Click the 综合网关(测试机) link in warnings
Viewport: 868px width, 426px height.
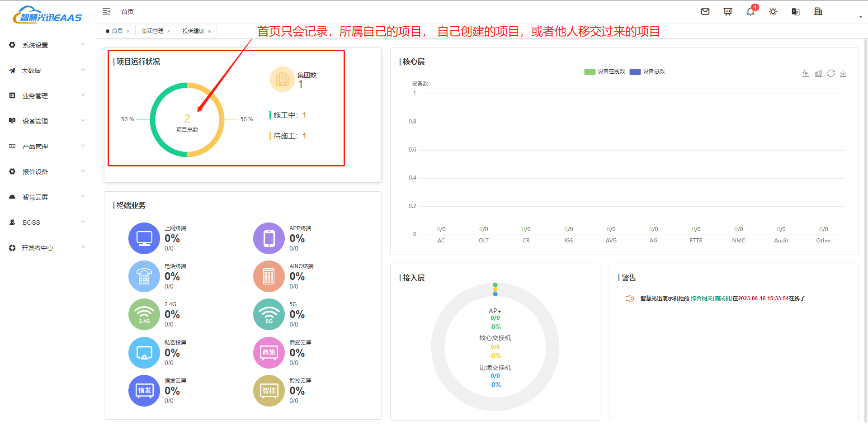711,298
